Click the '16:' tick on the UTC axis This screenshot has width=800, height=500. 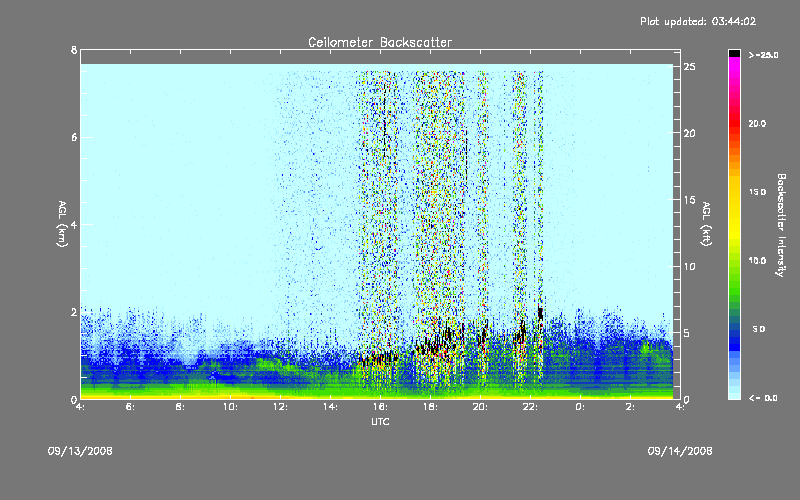pyautogui.click(x=380, y=407)
